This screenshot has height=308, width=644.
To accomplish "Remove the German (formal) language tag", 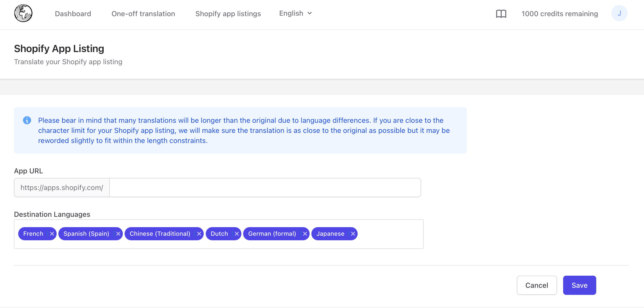I will tap(305, 234).
